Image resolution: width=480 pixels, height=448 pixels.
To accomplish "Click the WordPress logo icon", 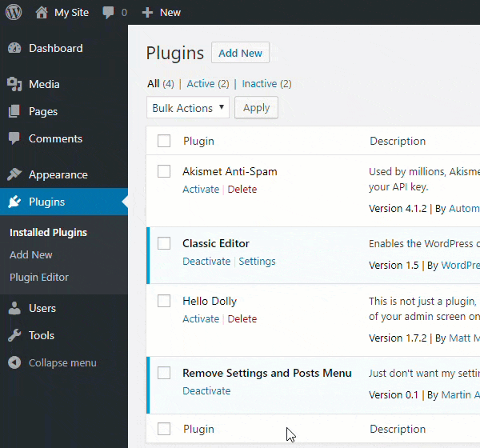I will pyautogui.click(x=14, y=12).
